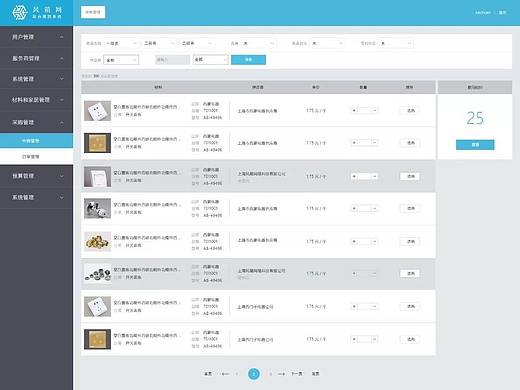Expand 用户管理 using its chevron arrow
520x390 pixels.
(62, 37)
